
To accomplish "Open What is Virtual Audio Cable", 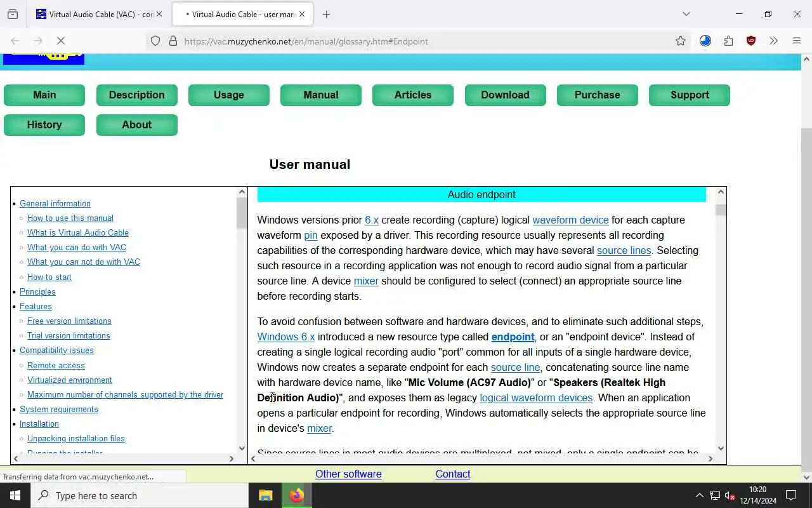I will click(78, 232).
